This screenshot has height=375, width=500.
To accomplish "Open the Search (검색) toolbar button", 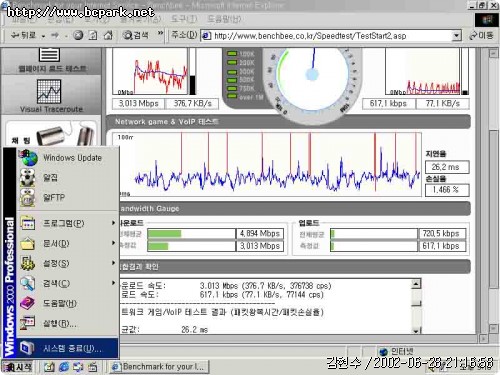I will click(136, 35).
